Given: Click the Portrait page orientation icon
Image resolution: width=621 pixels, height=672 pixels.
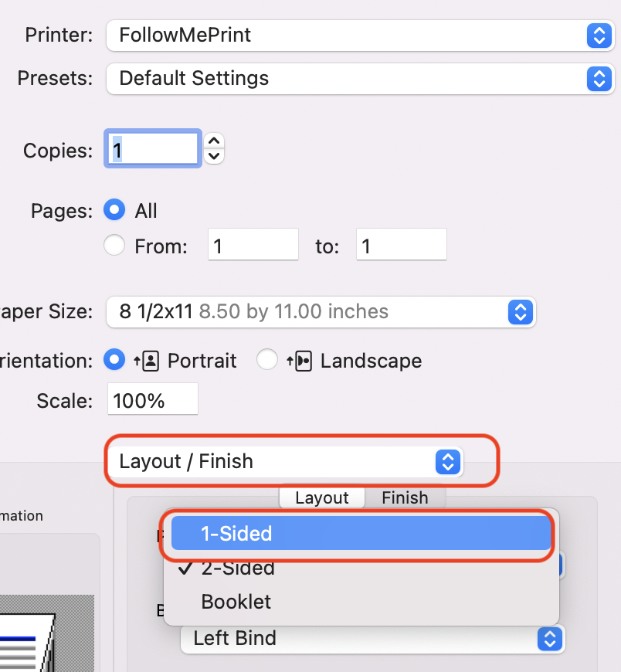Looking at the screenshot, I should tap(146, 361).
